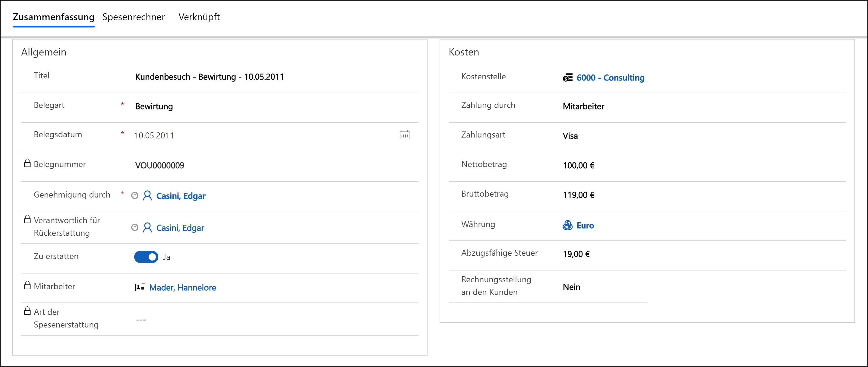Open the Euro currency link
868x367 pixels.
pyautogui.click(x=585, y=225)
